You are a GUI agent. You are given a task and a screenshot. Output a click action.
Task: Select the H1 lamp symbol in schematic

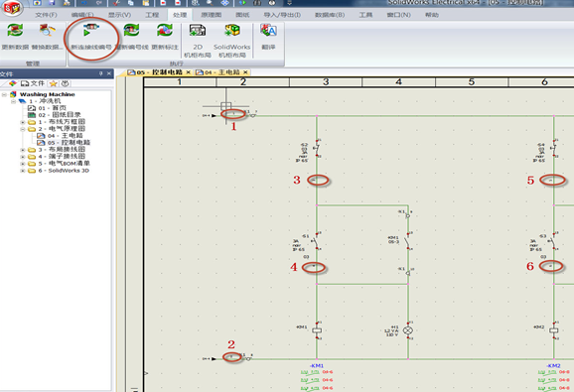pos(408,330)
